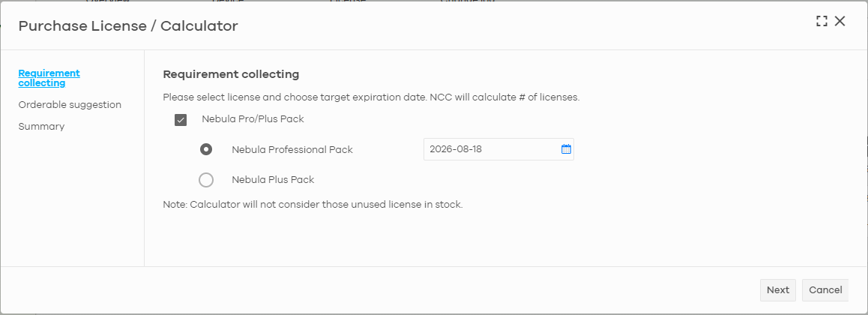Click the dimmed page strip above the dialog
The image size is (868, 315).
tap(434, 1)
